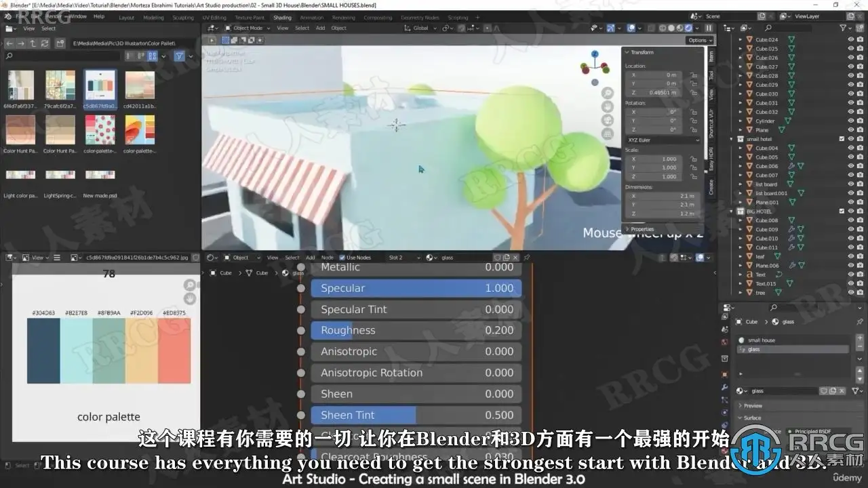This screenshot has width=868, height=488.
Task: Click the select box tool in viewport toolbar
Action: [x=225, y=40]
